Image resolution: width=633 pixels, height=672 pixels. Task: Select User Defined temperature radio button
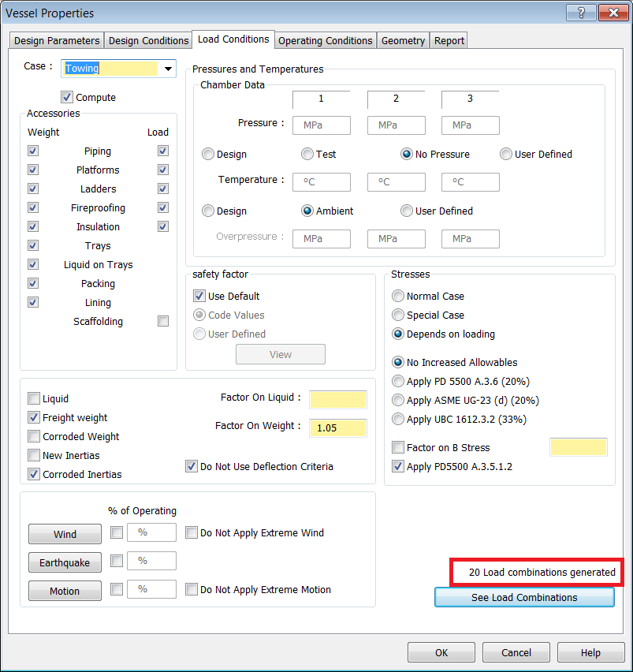[x=407, y=211]
